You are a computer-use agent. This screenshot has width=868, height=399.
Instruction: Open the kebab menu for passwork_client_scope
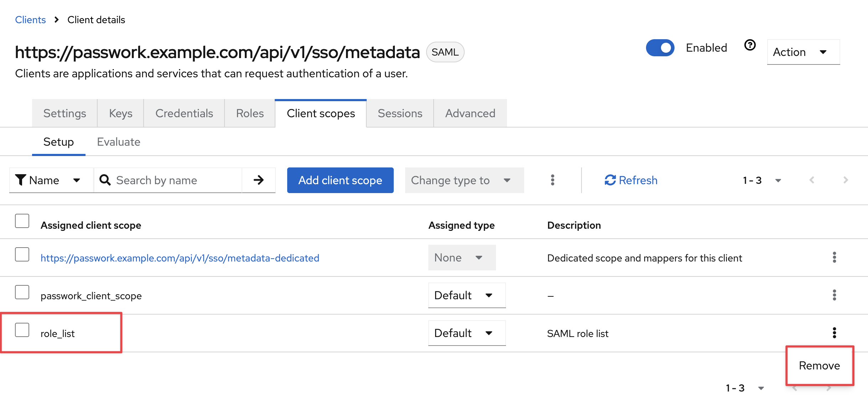[x=834, y=295]
